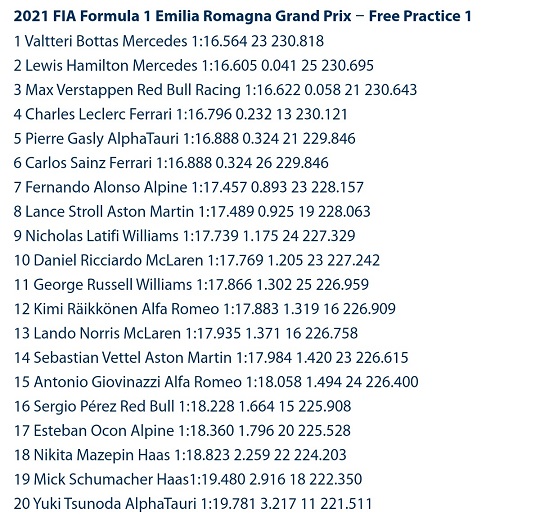This screenshot has height=522, width=540.
Task: Click Max Verstappen Red Bull Racing row
Action: [215, 90]
